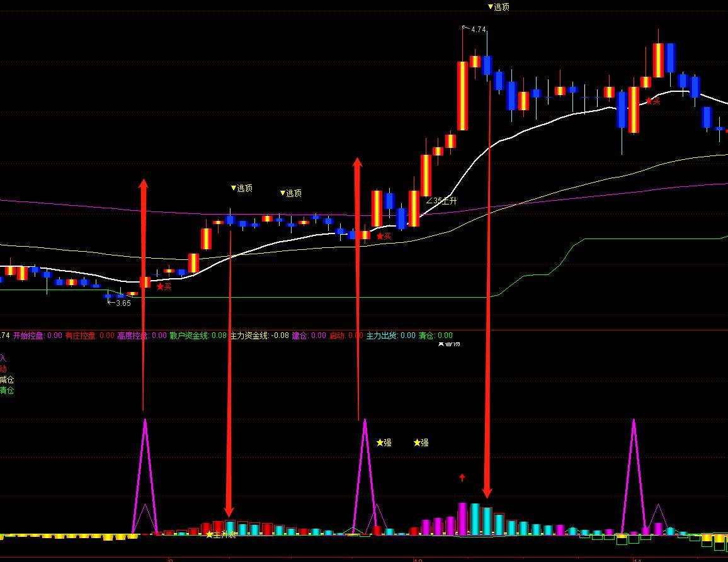Select the 主力资金线 -0.08 readout

click(259, 335)
